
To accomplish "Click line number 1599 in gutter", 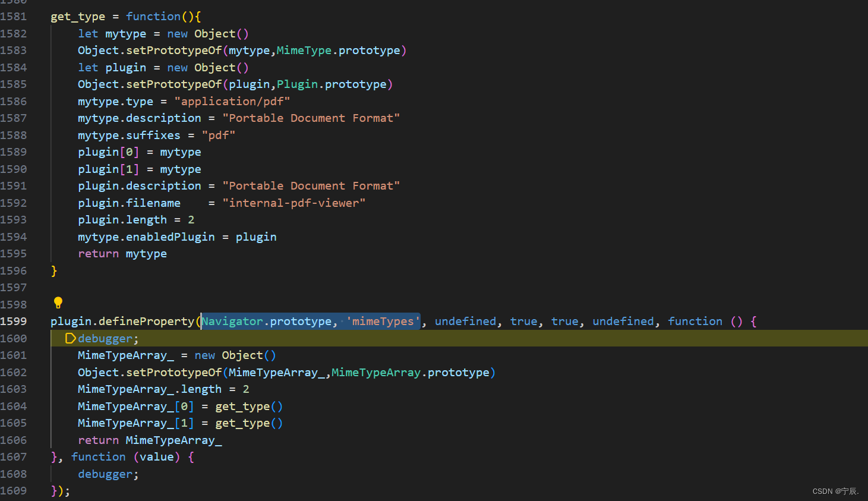I will click(x=14, y=322).
